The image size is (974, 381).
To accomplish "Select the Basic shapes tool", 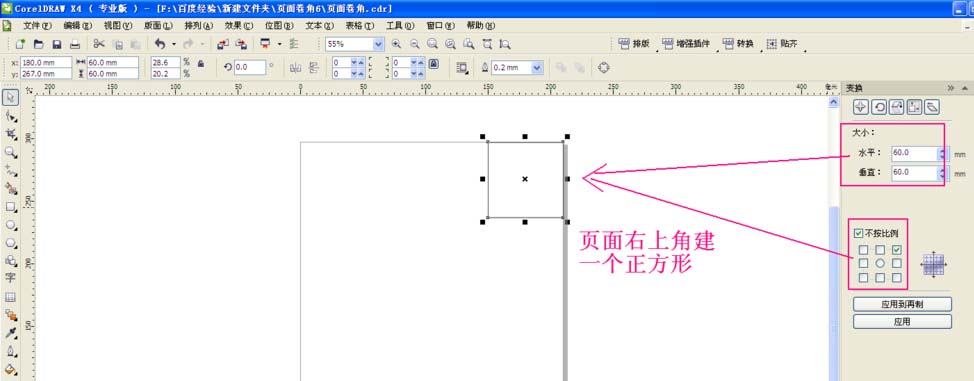I will [11, 260].
